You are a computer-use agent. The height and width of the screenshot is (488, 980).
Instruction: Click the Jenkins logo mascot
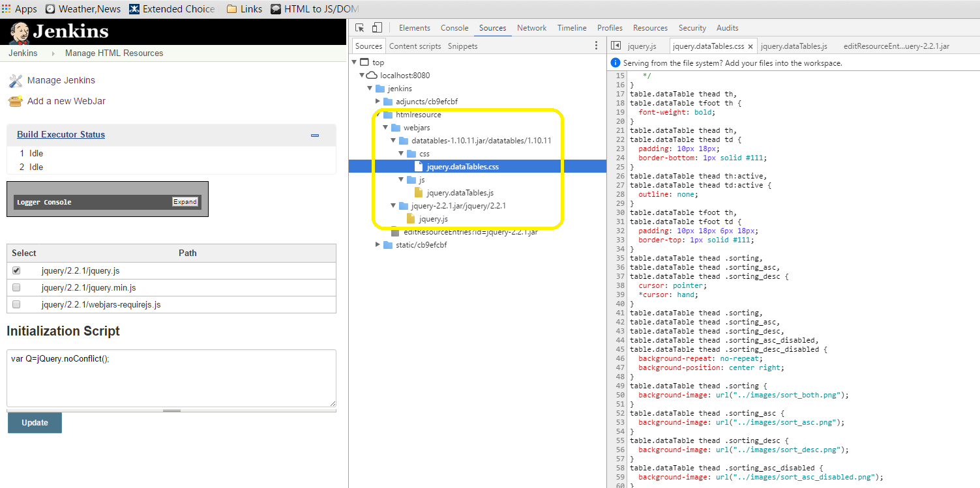pyautogui.click(x=20, y=32)
